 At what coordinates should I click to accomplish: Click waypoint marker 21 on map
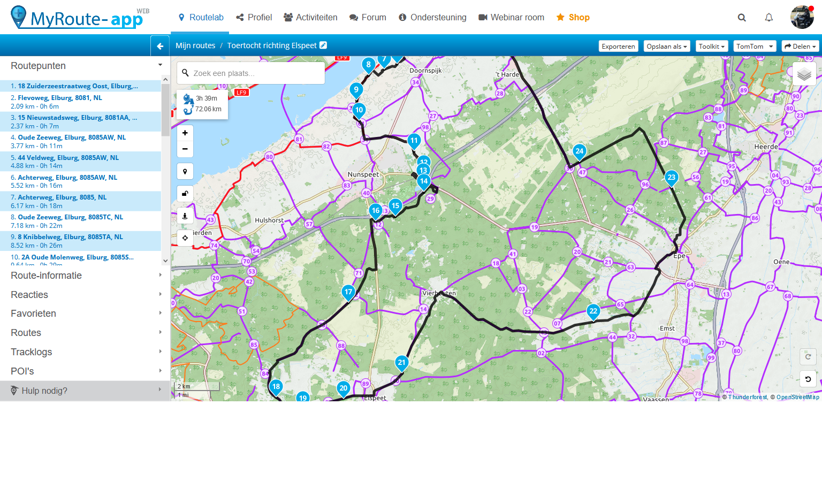click(x=402, y=363)
